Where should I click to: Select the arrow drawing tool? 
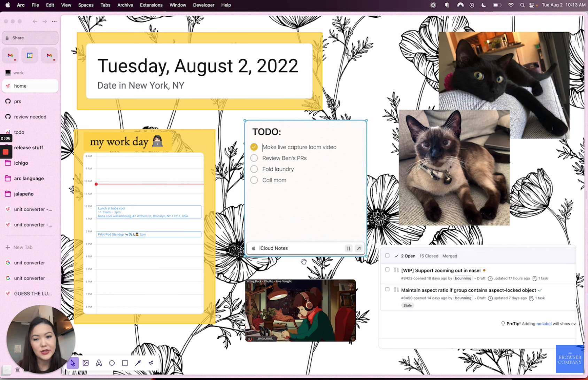tap(138, 363)
